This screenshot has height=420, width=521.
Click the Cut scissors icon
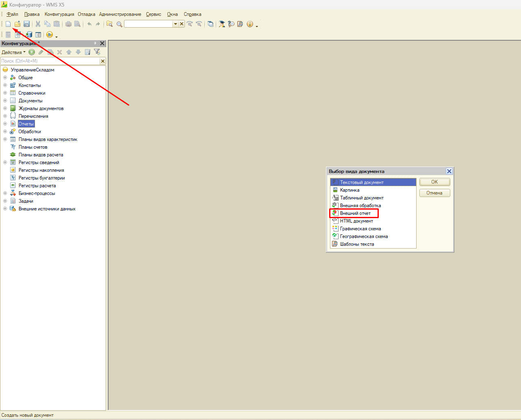point(38,24)
